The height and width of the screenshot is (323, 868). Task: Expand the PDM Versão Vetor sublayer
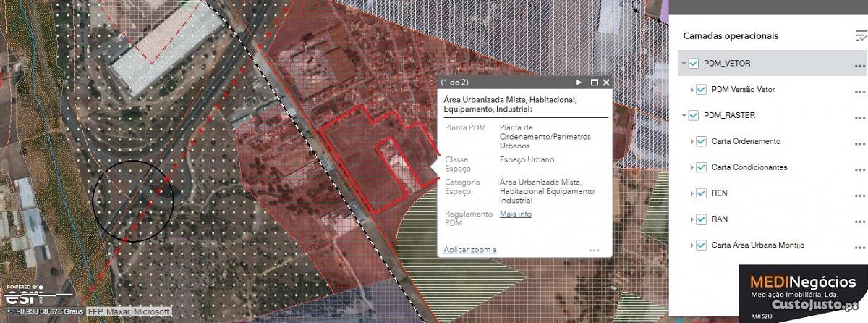click(x=692, y=90)
